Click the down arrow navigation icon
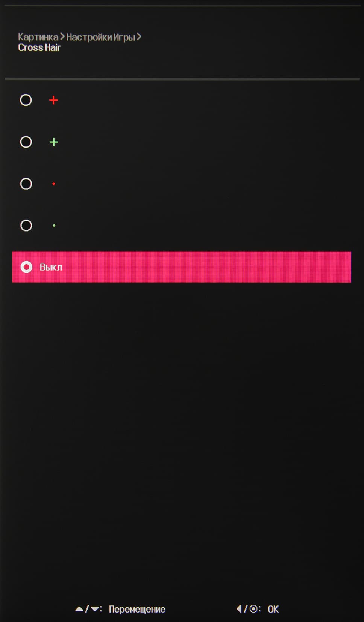The image size is (364, 622). [x=95, y=609]
